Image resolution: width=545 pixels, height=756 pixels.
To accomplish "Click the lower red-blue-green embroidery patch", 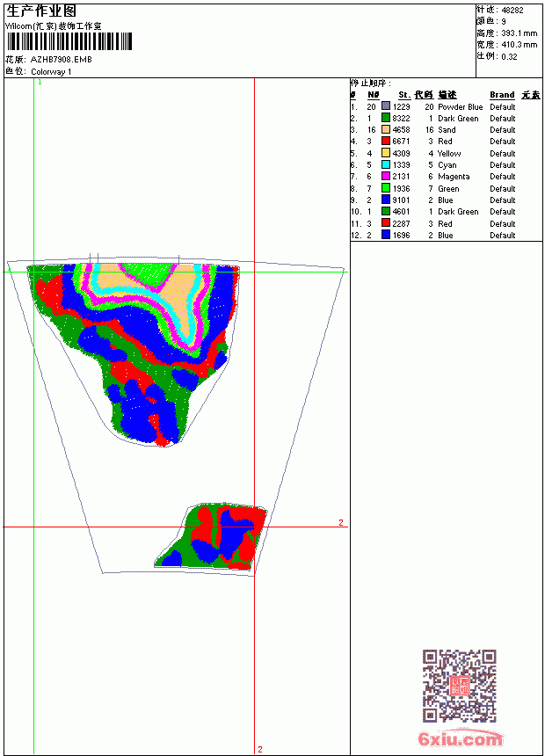I will tap(212, 536).
